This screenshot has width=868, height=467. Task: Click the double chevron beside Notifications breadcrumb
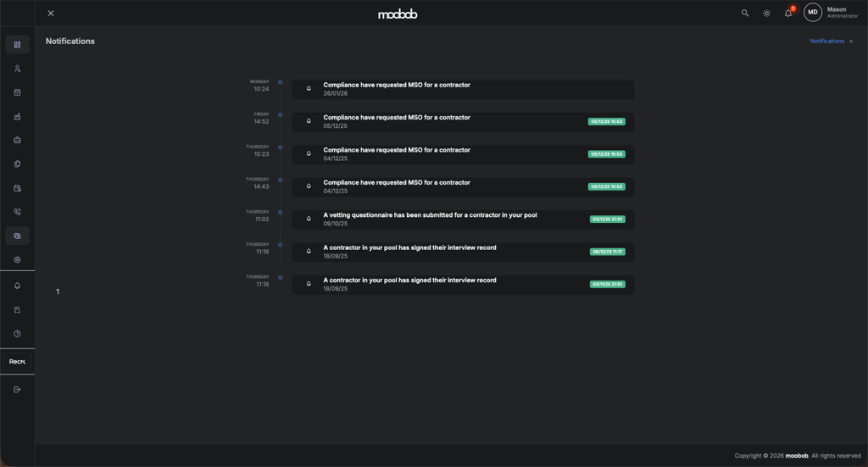851,42
